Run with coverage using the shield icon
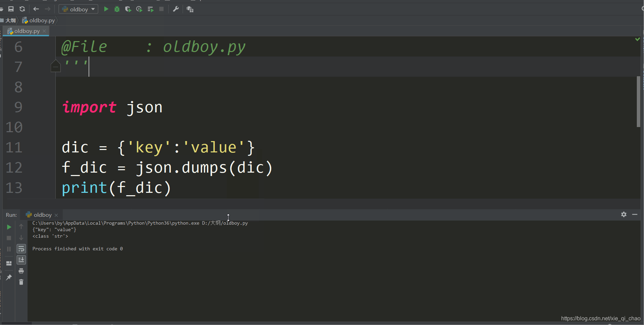Screen dimensions: 644x325 click(x=128, y=9)
